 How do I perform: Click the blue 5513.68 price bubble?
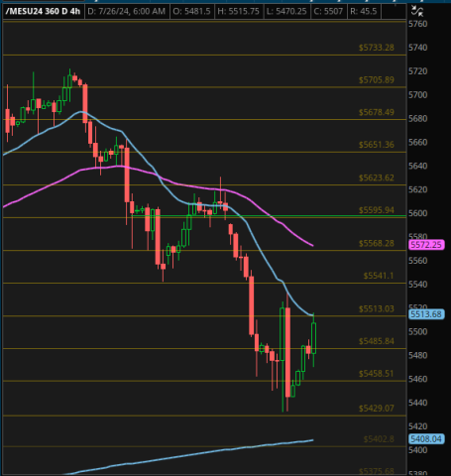426,314
